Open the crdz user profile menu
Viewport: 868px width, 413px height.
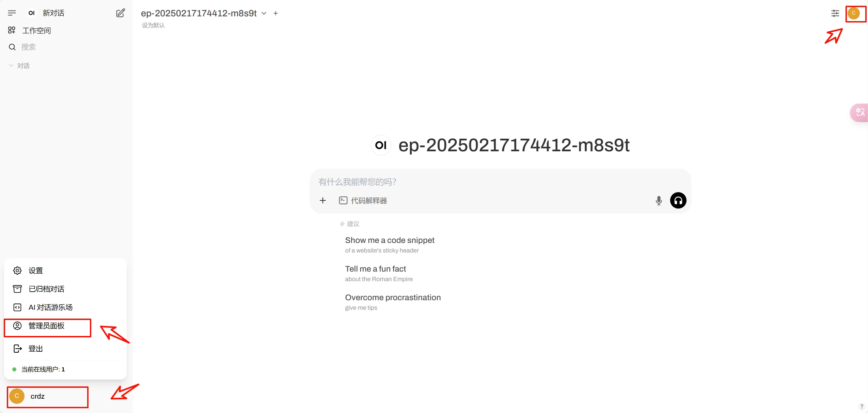48,396
